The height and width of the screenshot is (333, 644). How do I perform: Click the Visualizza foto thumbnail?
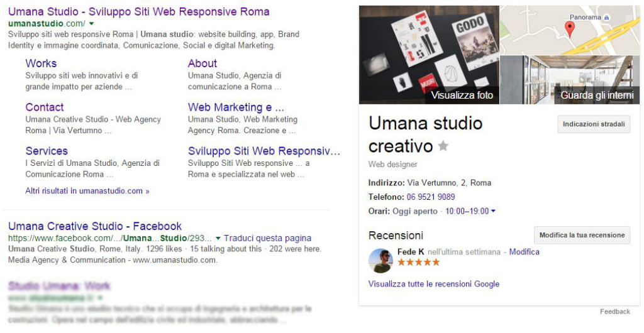click(429, 55)
